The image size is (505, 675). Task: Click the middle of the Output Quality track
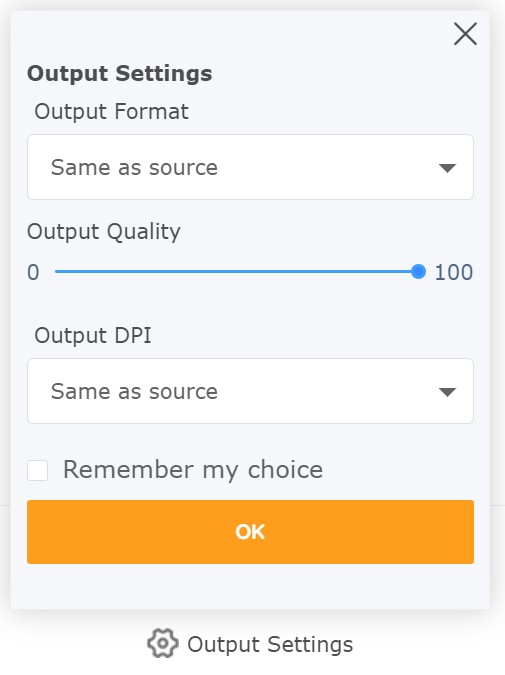point(236,272)
